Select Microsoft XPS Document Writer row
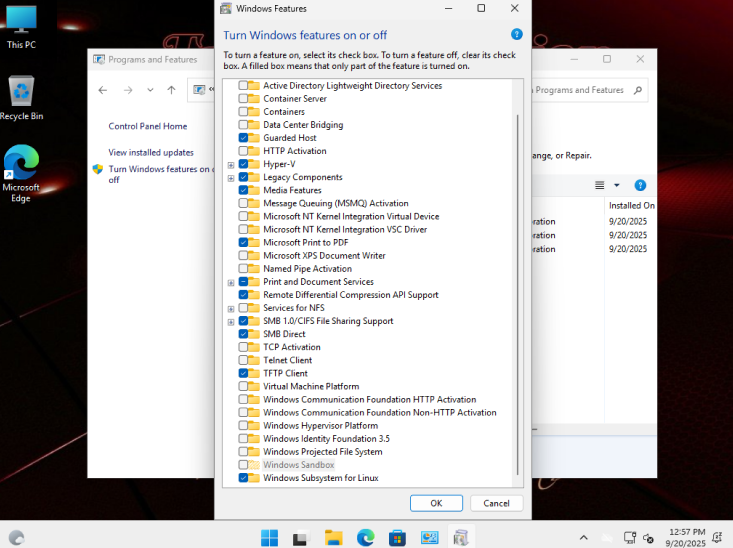733x548 pixels. (x=324, y=256)
